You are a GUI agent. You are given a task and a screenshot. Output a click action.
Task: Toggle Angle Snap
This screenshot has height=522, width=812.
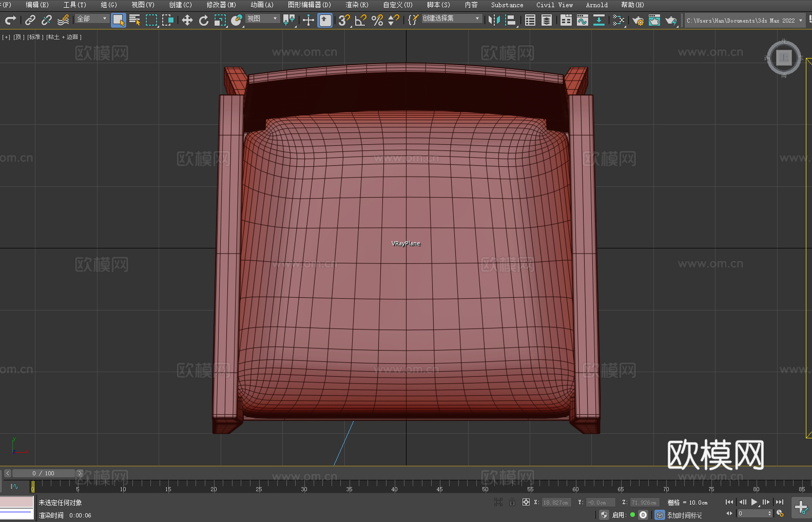pos(361,20)
